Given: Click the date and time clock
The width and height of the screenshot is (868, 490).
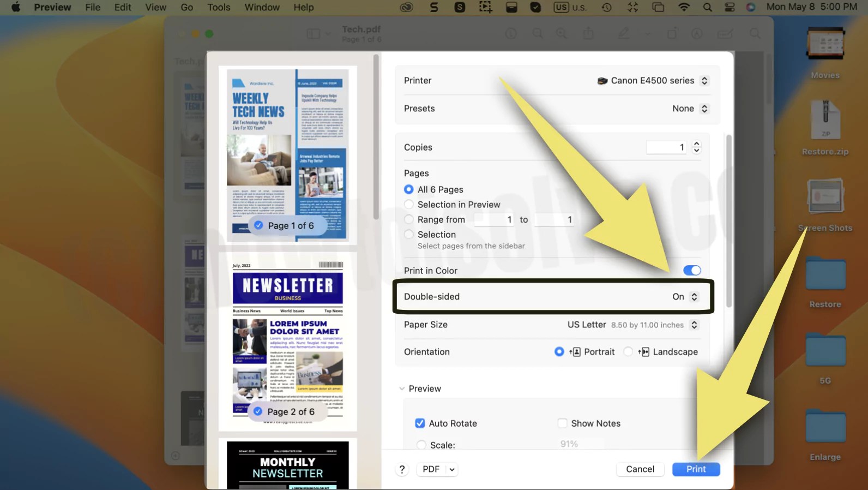Looking at the screenshot, I should 811,7.
